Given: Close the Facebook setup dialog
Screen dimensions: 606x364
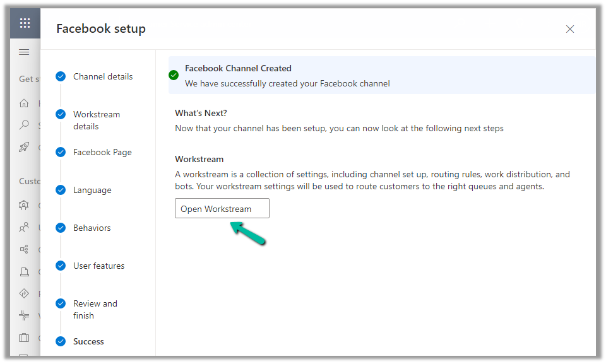Looking at the screenshot, I should 570,29.
